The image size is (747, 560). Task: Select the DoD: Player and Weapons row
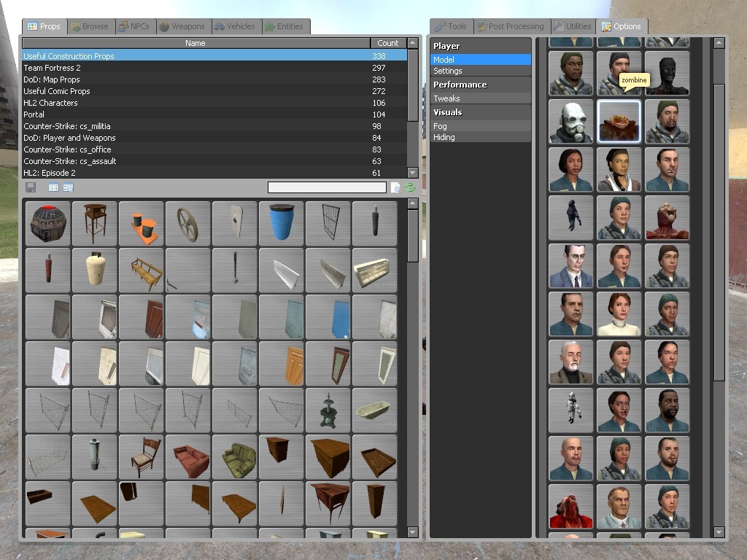coord(214,138)
